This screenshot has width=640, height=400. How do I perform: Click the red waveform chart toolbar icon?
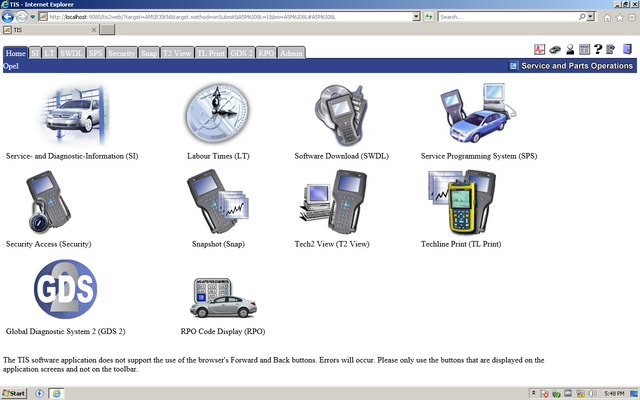pos(540,49)
